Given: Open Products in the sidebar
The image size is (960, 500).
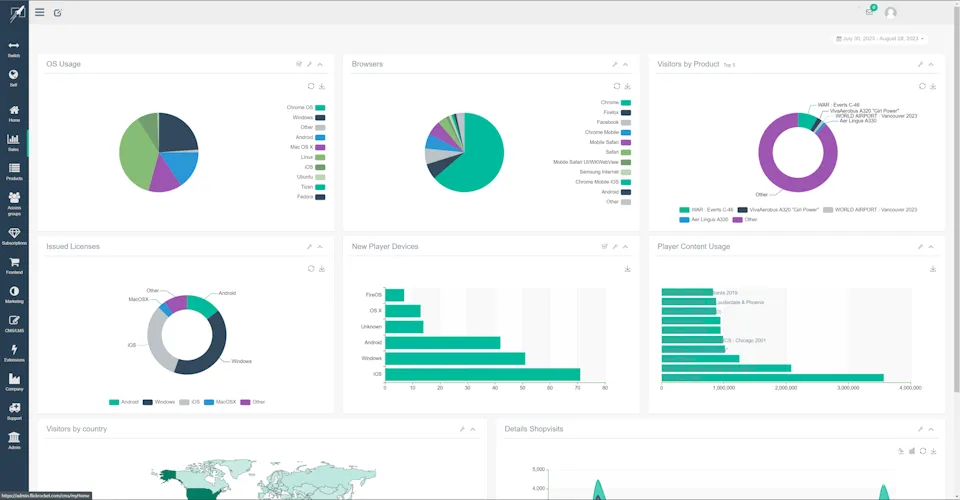Looking at the screenshot, I should coord(14,171).
